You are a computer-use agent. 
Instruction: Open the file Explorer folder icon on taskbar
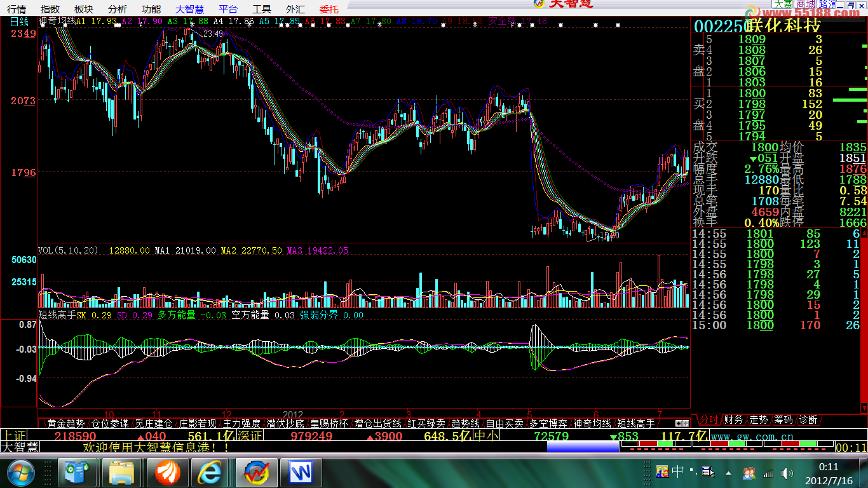click(122, 473)
